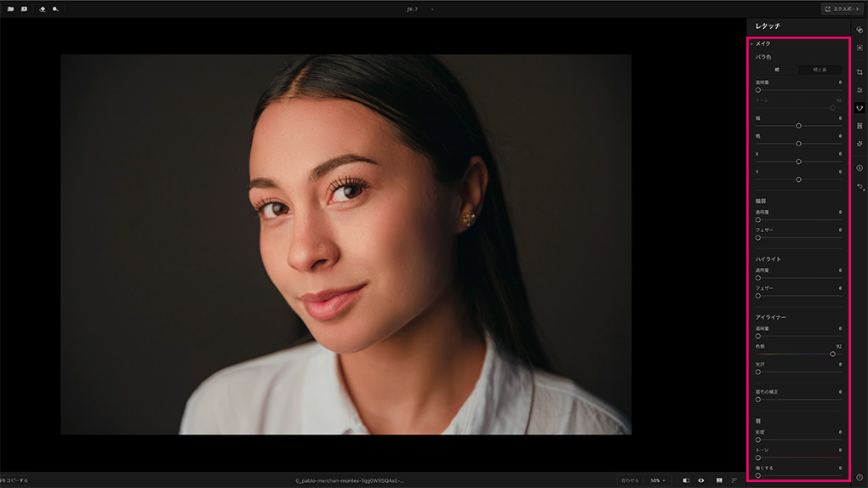The image size is (868, 488).
Task: Click the image import icon beside folder
Action: click(x=25, y=9)
